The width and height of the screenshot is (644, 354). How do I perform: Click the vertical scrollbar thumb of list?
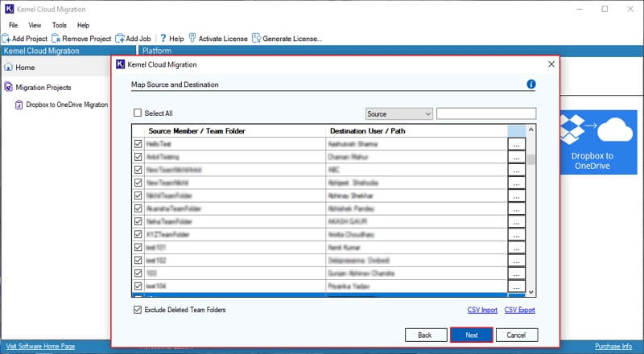click(531, 159)
